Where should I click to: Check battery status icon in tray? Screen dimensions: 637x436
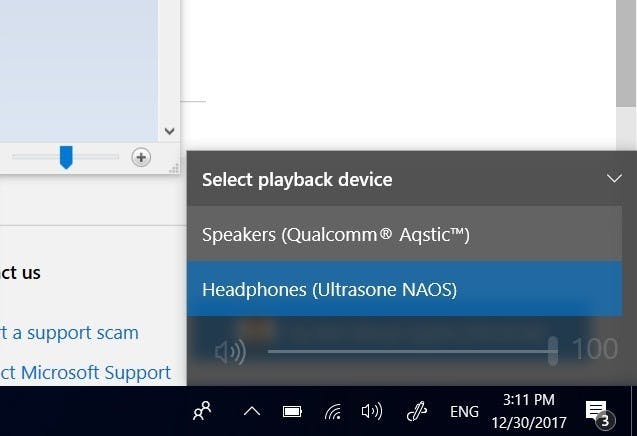pyautogui.click(x=292, y=412)
